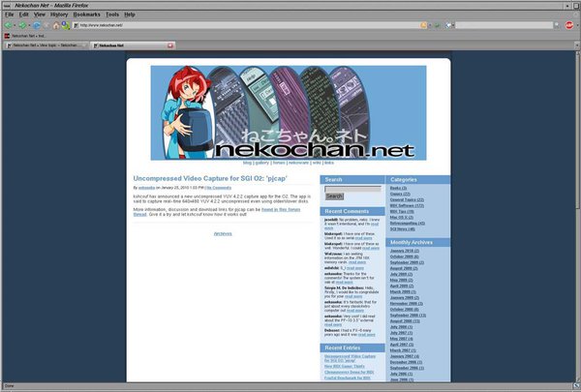
Task: Open the Back history dropdown arrow
Action: (x=15, y=25)
